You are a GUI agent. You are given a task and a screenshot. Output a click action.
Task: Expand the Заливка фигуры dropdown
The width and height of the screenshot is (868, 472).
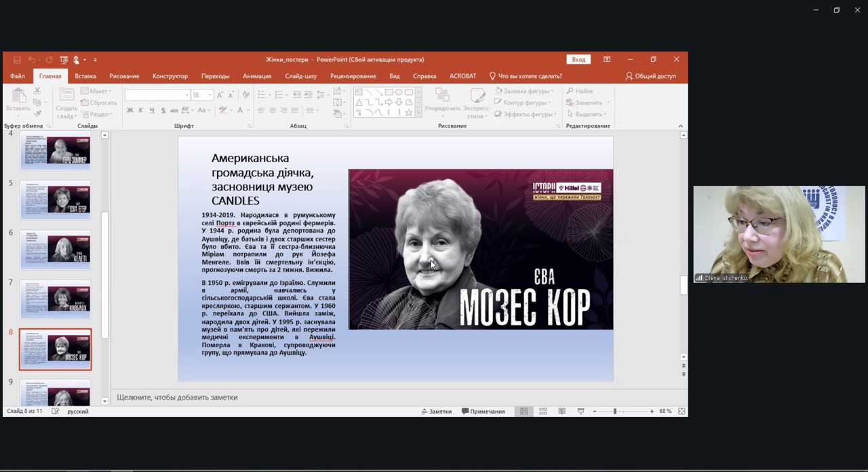click(x=552, y=91)
